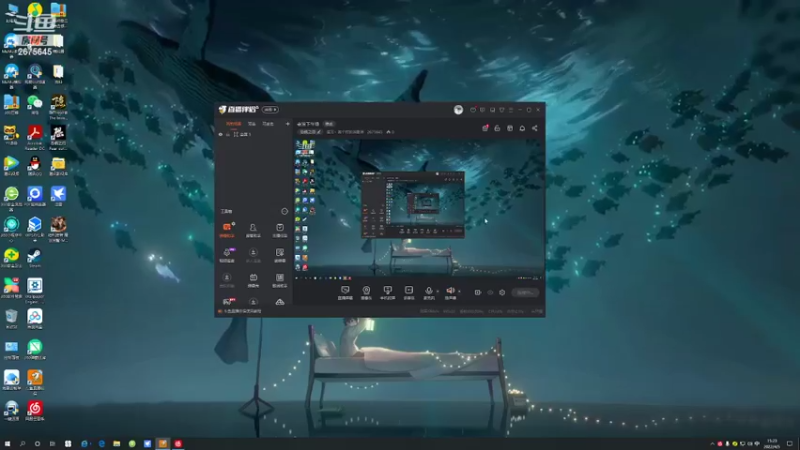Open the notice link in the app status bar
Viewport: 800px width, 450px height.
(240, 311)
